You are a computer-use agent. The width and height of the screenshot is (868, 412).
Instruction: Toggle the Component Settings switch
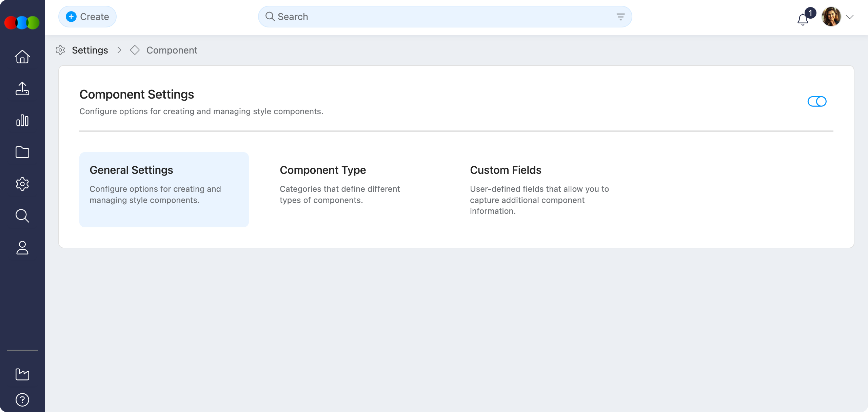click(817, 101)
